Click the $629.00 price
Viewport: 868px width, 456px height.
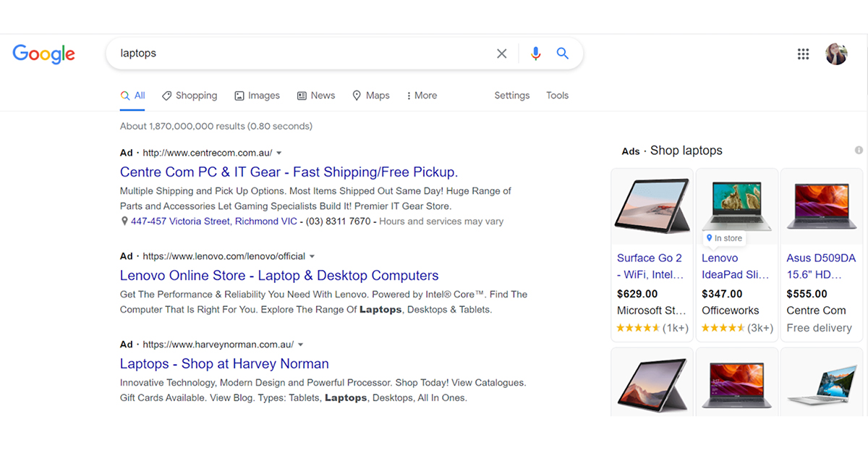pos(637,294)
